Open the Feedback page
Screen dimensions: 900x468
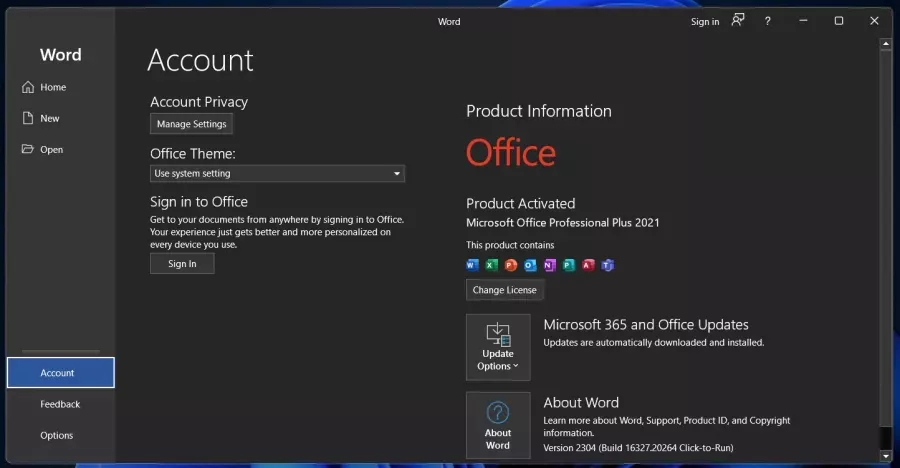tap(60, 404)
